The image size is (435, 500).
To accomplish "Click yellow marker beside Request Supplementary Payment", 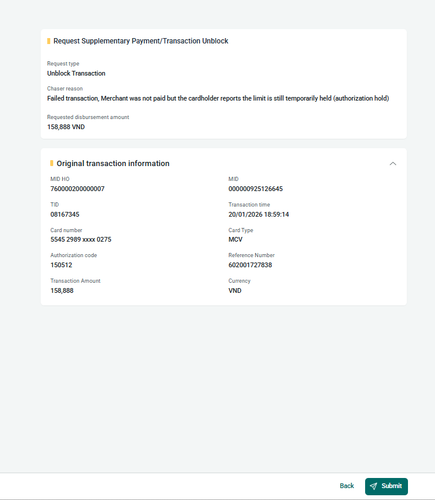I will [x=49, y=41].
